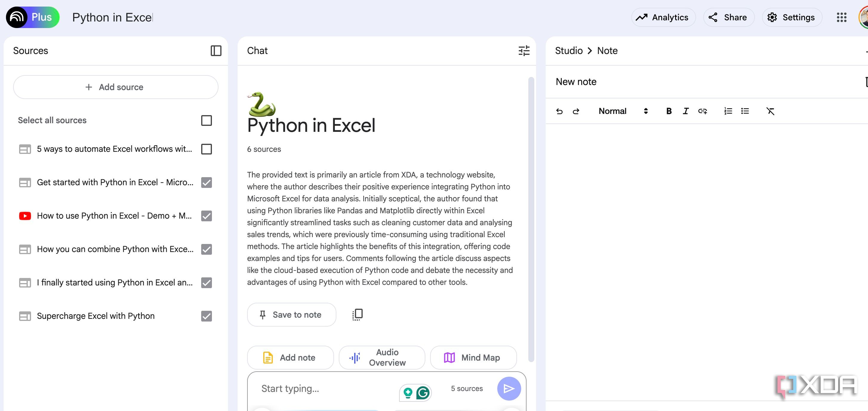Screen dimensions: 868x411
Task: Click Add note button
Action: click(290, 358)
